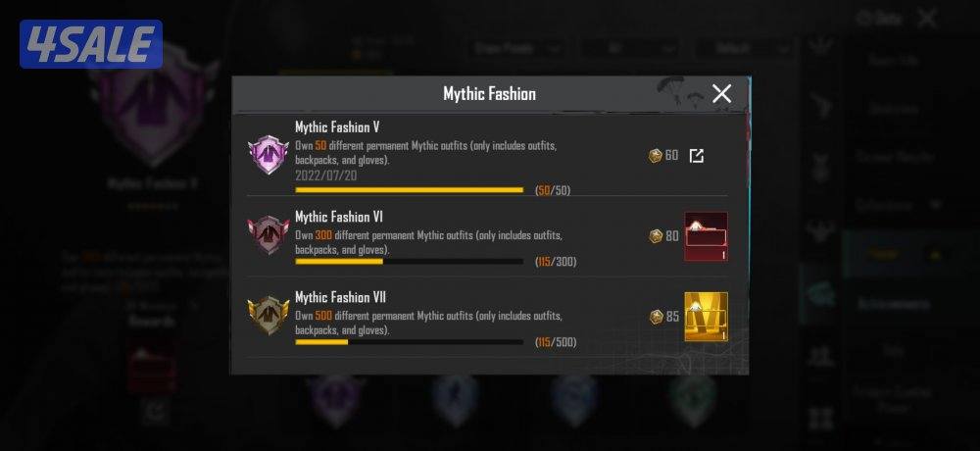Close the Mythic Fashion dialog
This screenshot has width=980, height=451.
click(x=721, y=94)
